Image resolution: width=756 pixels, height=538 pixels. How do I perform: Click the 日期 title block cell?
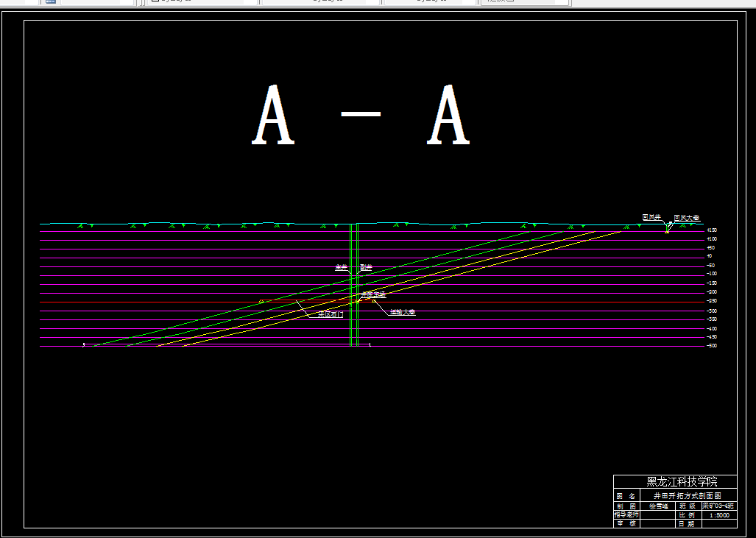[688, 523]
